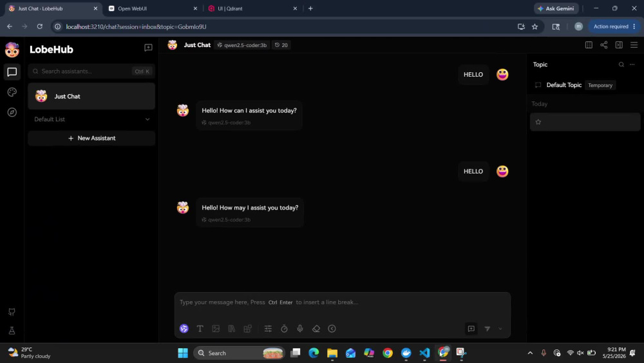Screen dimensions: 644x363
Task: Click the upload image icon in toolbar
Action: [216, 328]
